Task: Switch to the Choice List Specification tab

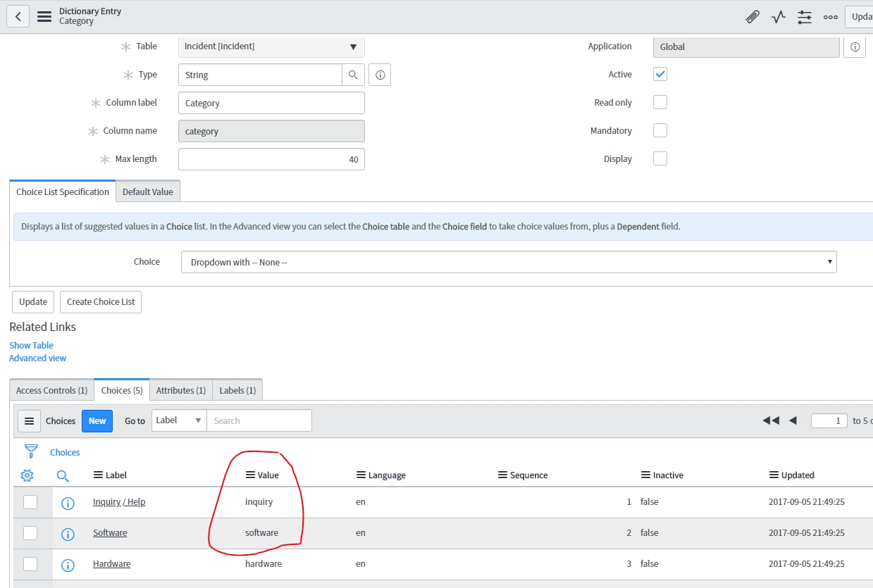Action: (63, 192)
